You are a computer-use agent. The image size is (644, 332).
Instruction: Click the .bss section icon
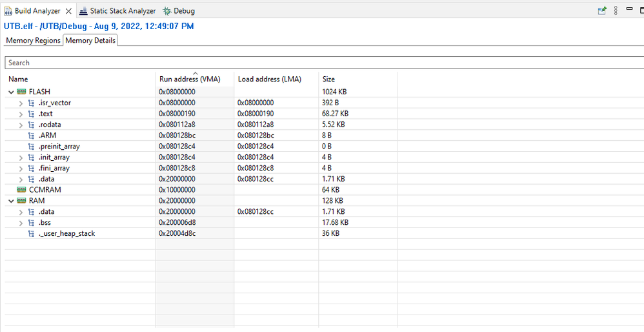click(31, 223)
